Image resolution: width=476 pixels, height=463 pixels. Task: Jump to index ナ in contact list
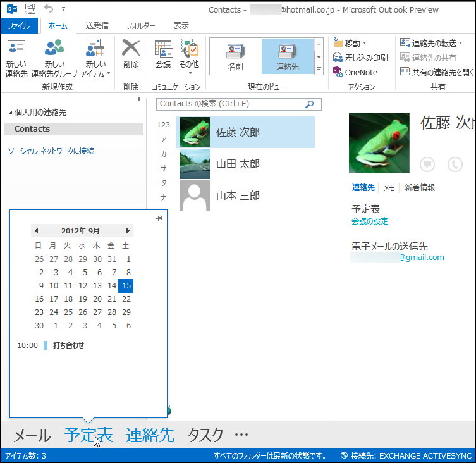tap(163, 197)
